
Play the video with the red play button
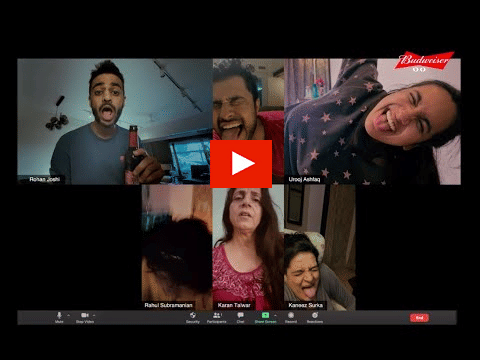(241, 164)
